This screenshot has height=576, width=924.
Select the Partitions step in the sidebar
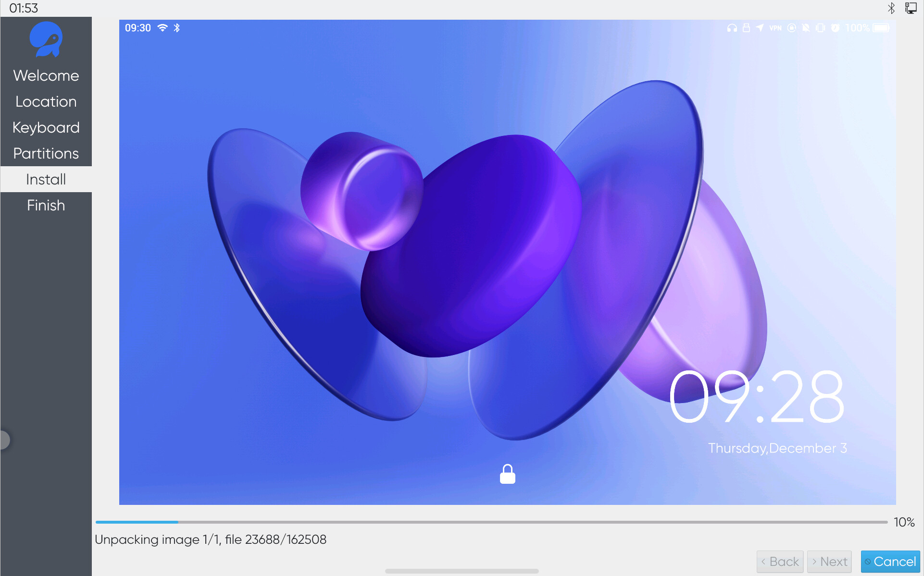click(x=46, y=153)
